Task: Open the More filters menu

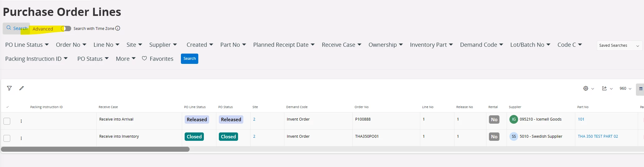Action: coord(126,59)
